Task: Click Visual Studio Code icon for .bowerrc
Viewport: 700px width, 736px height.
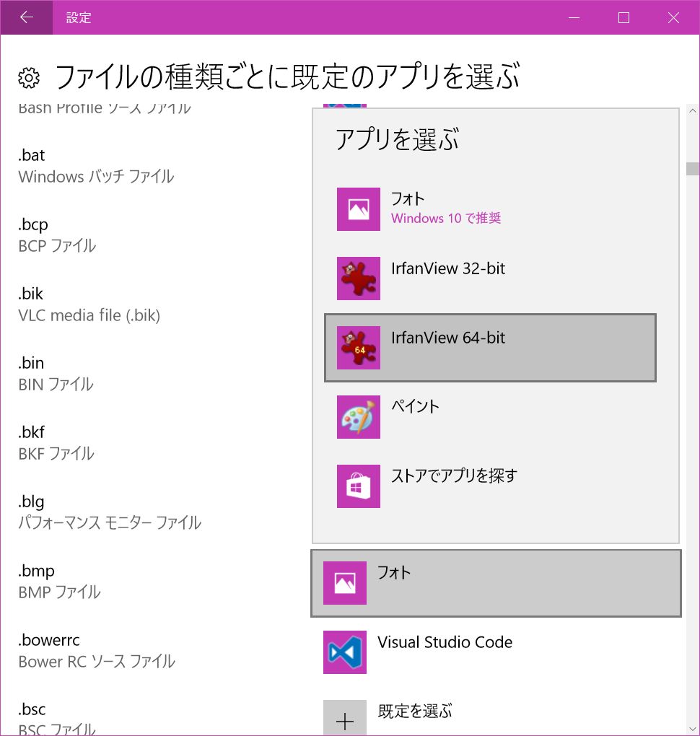Action: 345,652
